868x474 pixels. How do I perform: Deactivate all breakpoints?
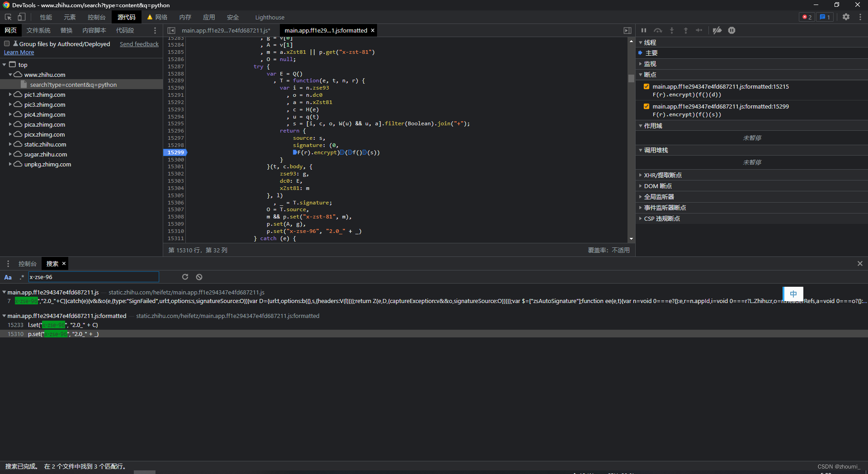(x=717, y=30)
